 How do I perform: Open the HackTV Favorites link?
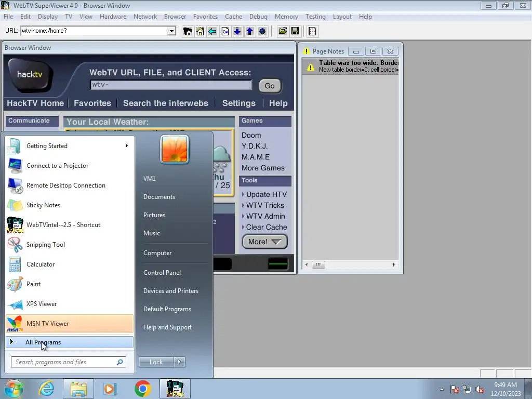[x=92, y=103]
